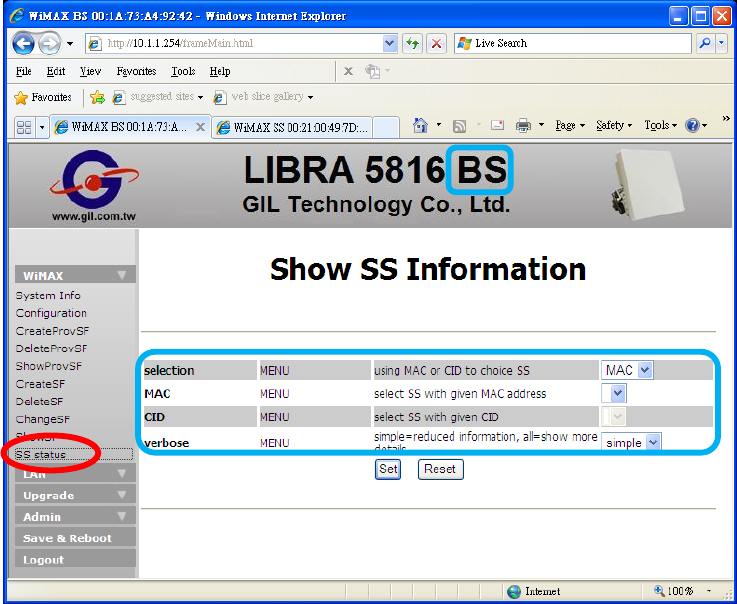The image size is (737, 604).
Task: Open the Favorites menu
Action: (136, 71)
